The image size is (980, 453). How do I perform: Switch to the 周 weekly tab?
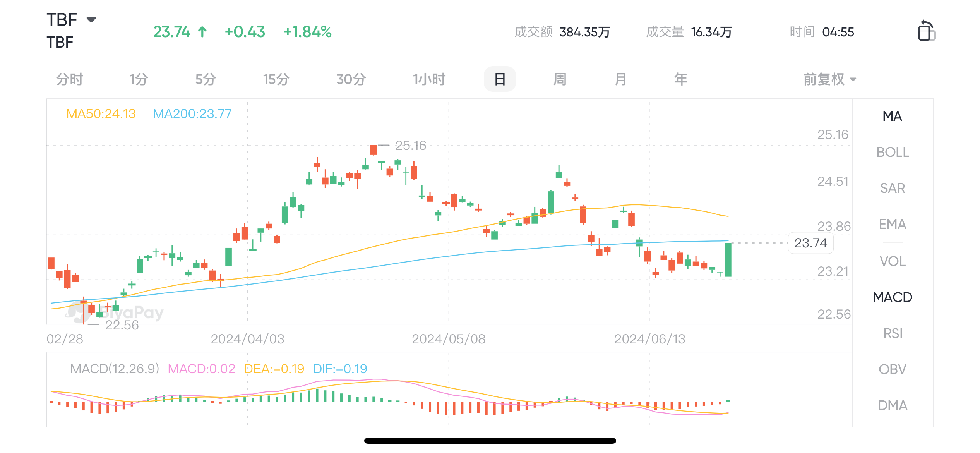[560, 79]
